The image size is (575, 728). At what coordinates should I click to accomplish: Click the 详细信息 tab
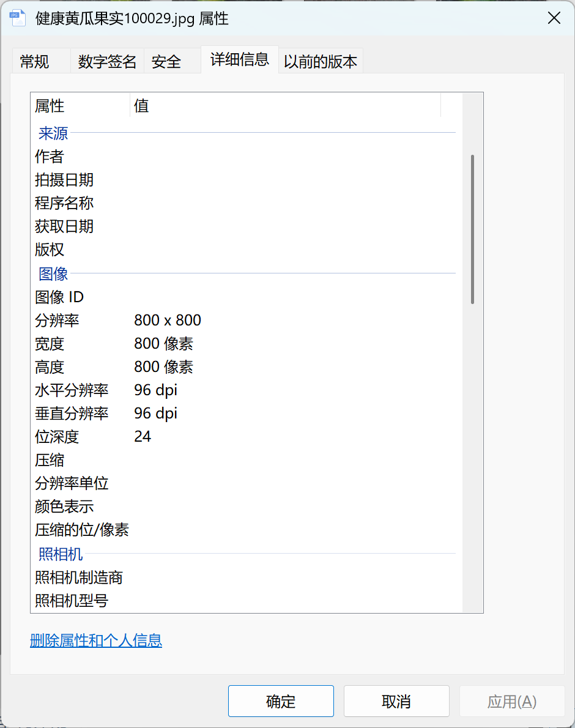click(239, 60)
